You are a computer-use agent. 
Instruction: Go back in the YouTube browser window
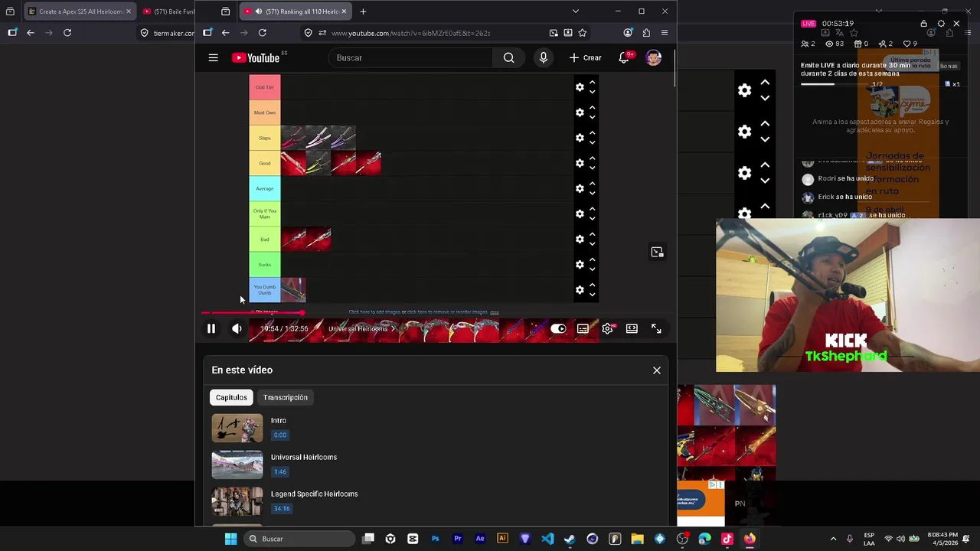[225, 33]
